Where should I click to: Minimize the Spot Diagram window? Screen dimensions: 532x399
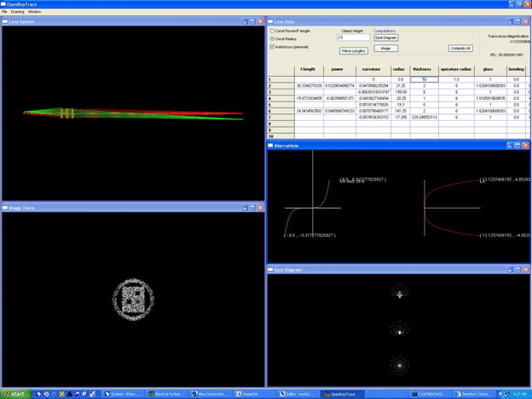pos(510,269)
